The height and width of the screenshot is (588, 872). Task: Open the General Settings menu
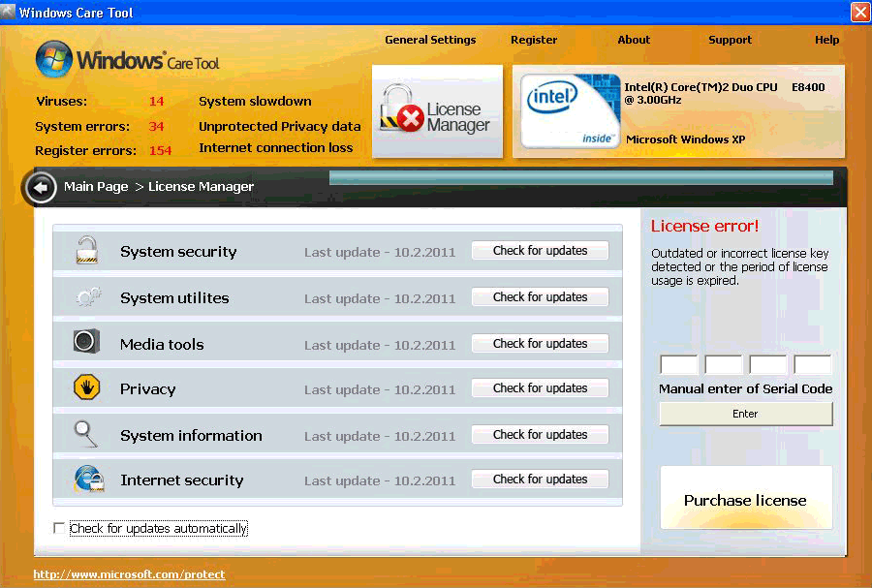coord(430,40)
